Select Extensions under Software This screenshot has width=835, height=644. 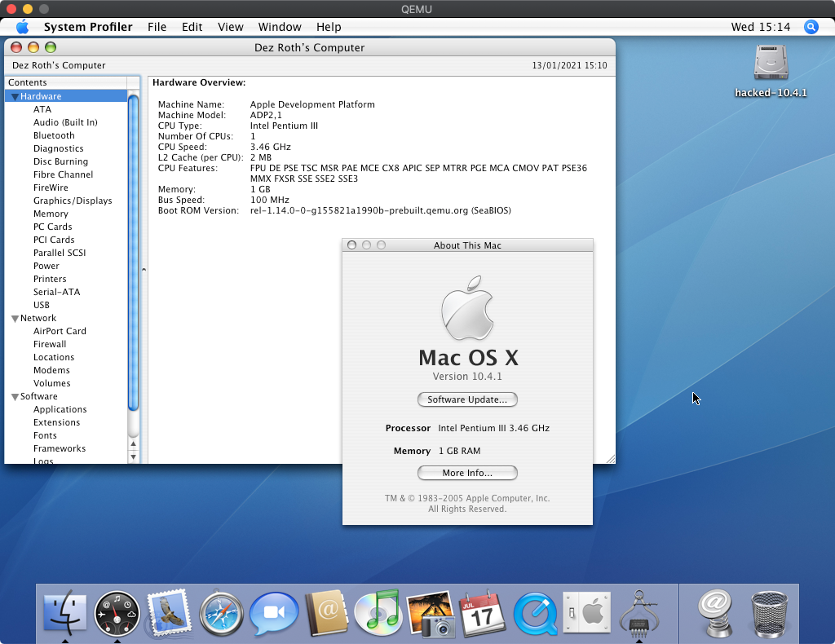pos(56,422)
